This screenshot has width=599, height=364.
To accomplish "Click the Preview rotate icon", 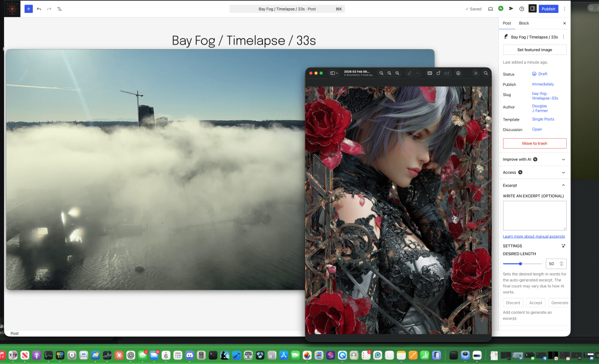I will click(437, 73).
